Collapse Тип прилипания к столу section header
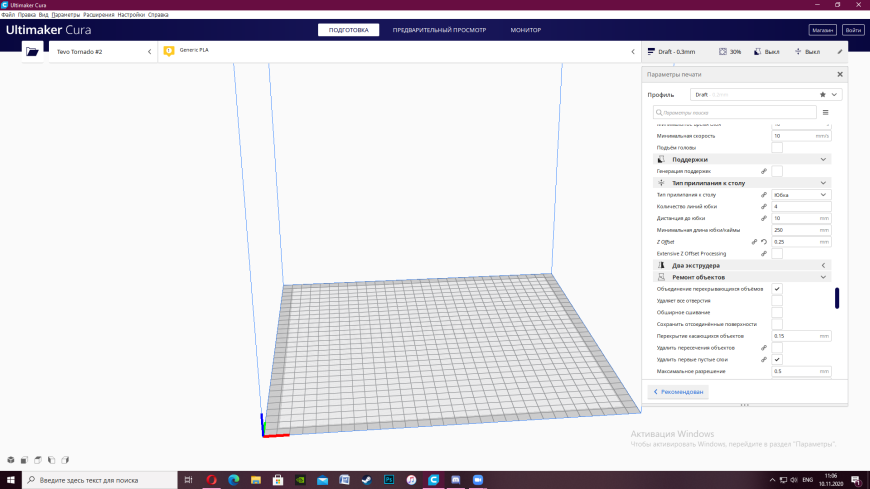This screenshot has height=489, width=870. pyautogui.click(x=742, y=183)
